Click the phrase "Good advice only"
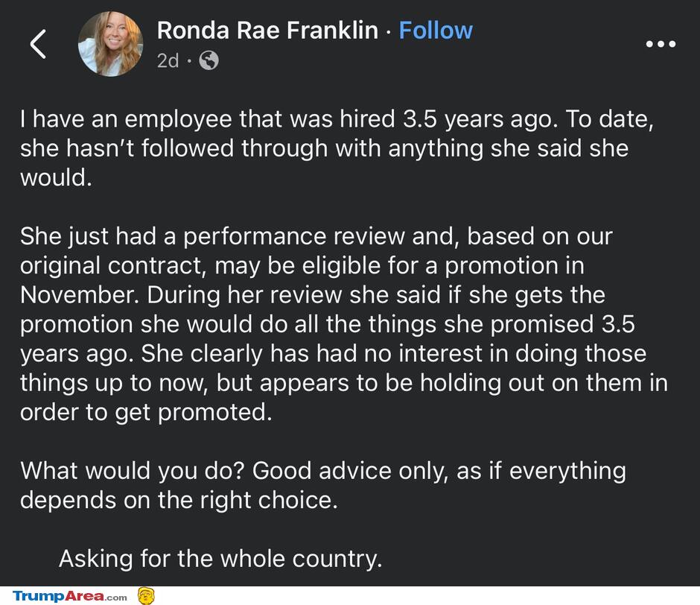 [350, 470]
